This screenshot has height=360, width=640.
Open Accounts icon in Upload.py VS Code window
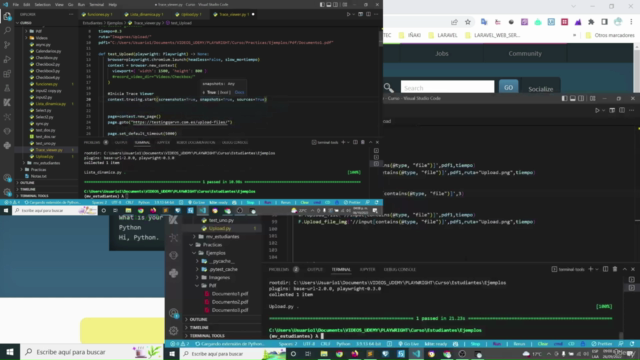pos(173,313)
